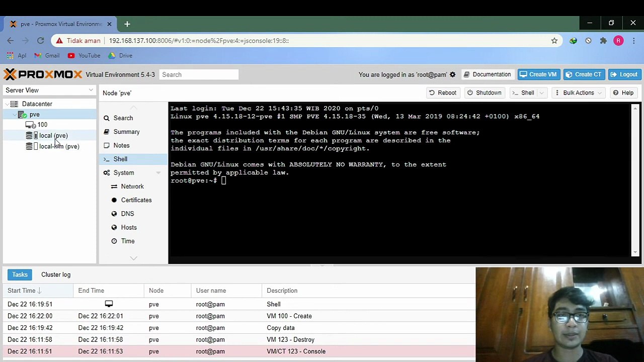Open Shell from node toolbar
The image size is (644, 362).
pos(523,93)
